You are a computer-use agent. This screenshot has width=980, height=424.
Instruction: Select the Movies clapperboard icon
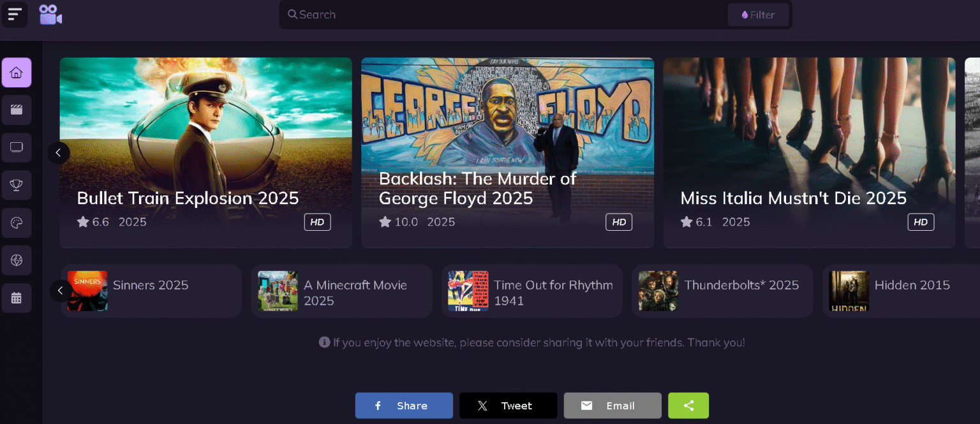(x=16, y=110)
